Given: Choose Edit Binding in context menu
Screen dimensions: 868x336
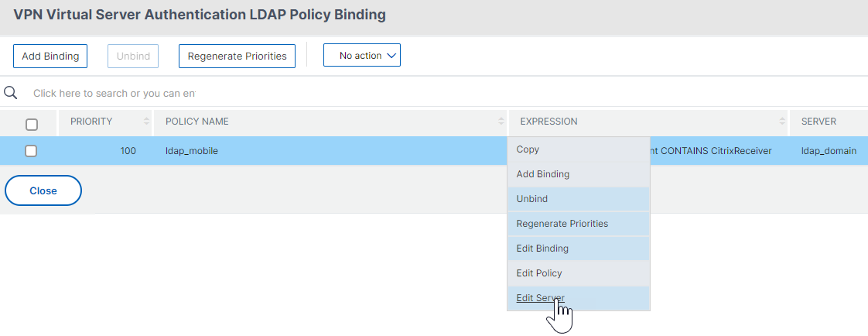Looking at the screenshot, I should pos(579,249).
